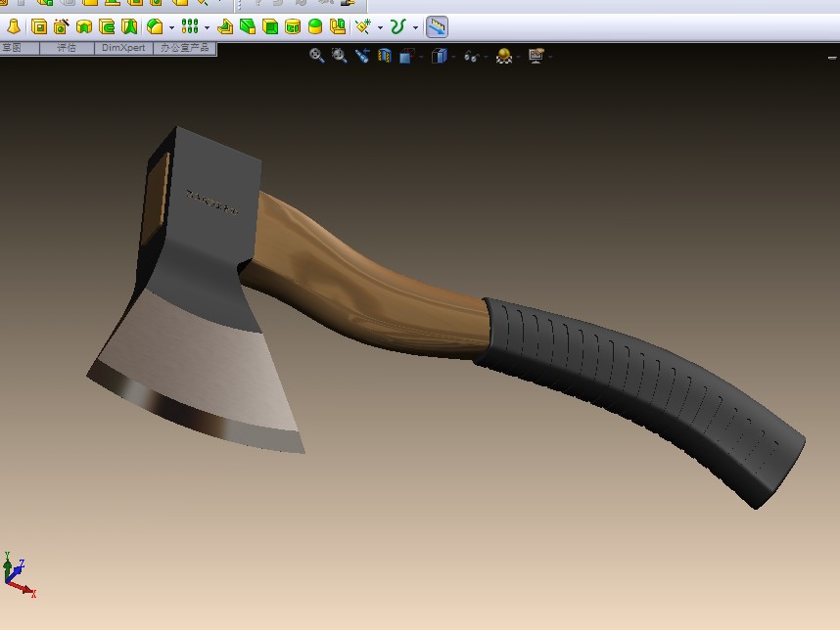Click the View Orientation cube icon
This screenshot has width=840, height=630.
pyautogui.click(x=406, y=56)
